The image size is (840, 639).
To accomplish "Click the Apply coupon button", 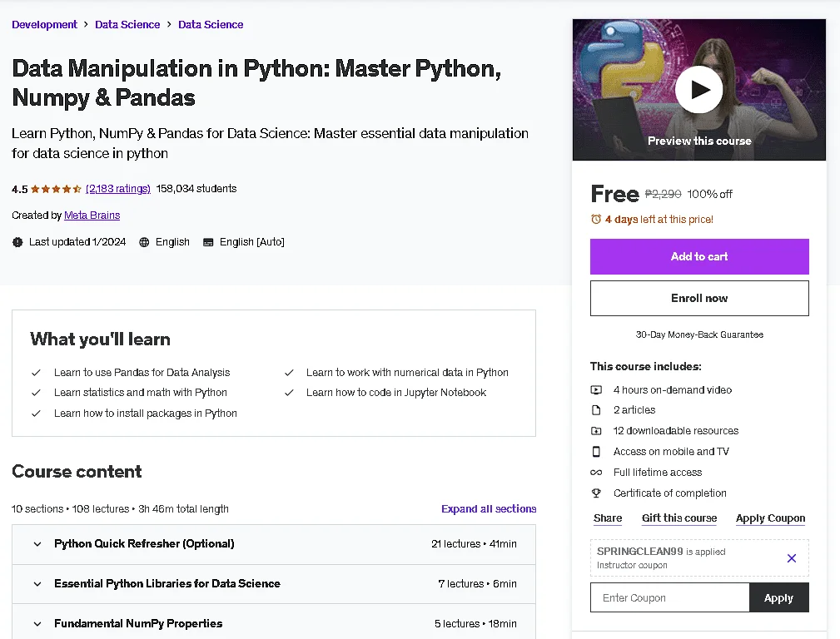I will coord(779,597).
